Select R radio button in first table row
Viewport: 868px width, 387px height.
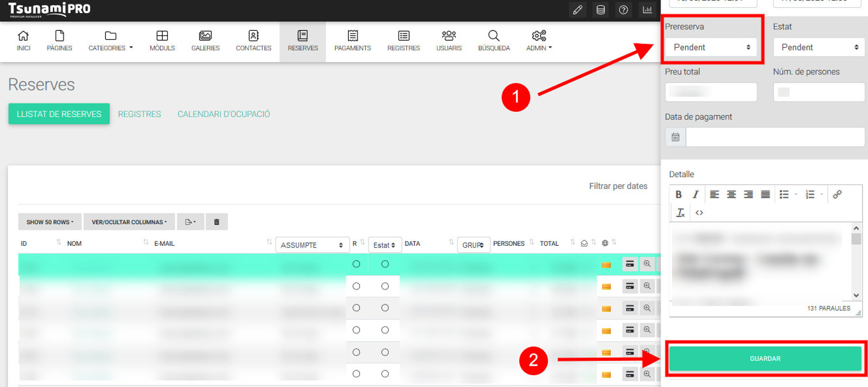click(x=356, y=264)
